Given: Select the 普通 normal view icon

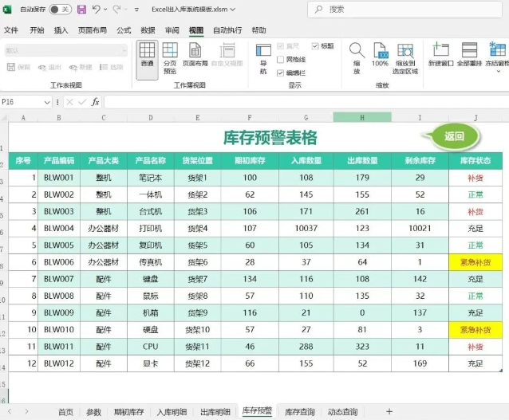Looking at the screenshot, I should click(147, 59).
